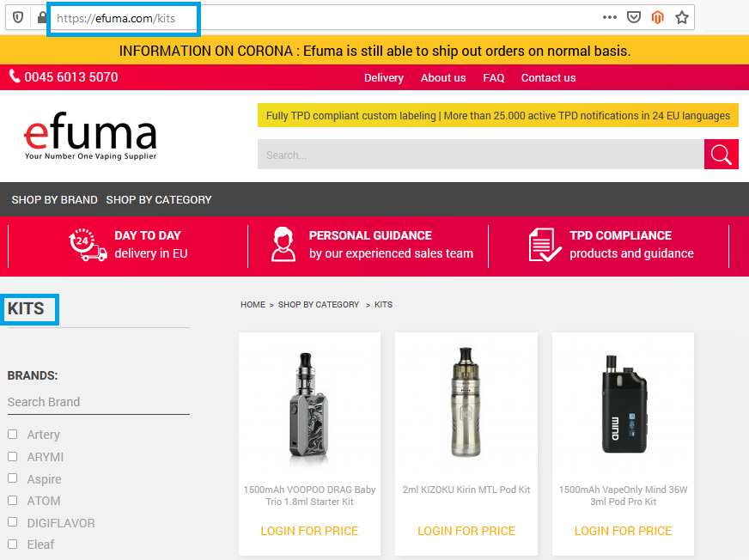Click the Pocket save icon
Screen dimensions: 749x560
634,17
